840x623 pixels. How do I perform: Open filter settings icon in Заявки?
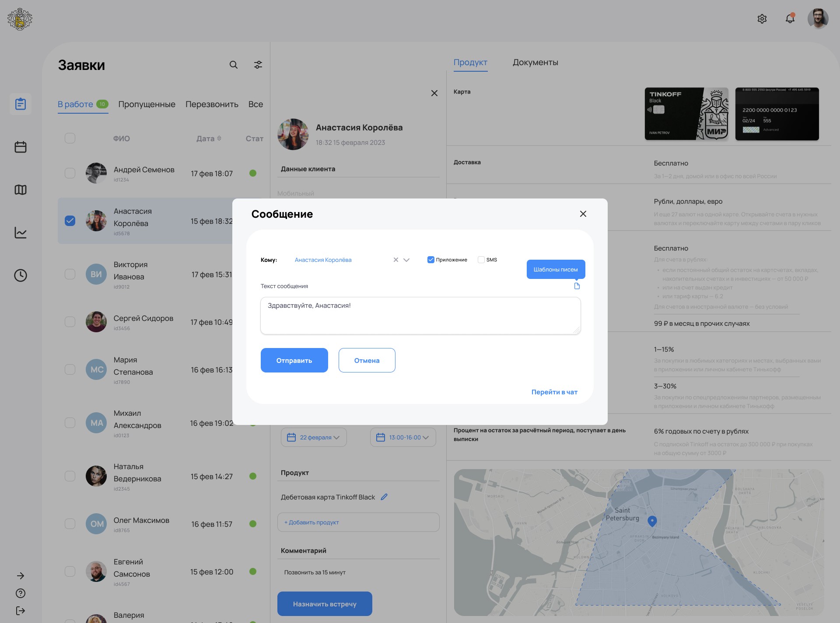tap(258, 65)
